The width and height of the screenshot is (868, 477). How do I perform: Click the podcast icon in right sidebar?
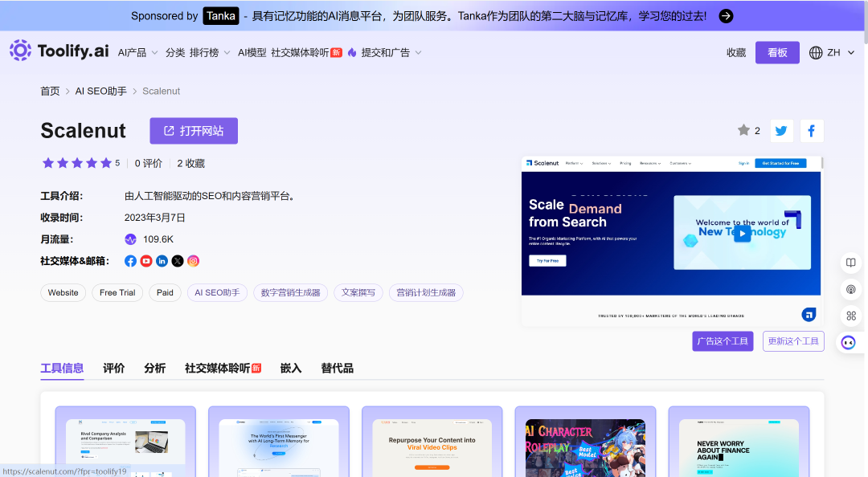pyautogui.click(x=851, y=289)
